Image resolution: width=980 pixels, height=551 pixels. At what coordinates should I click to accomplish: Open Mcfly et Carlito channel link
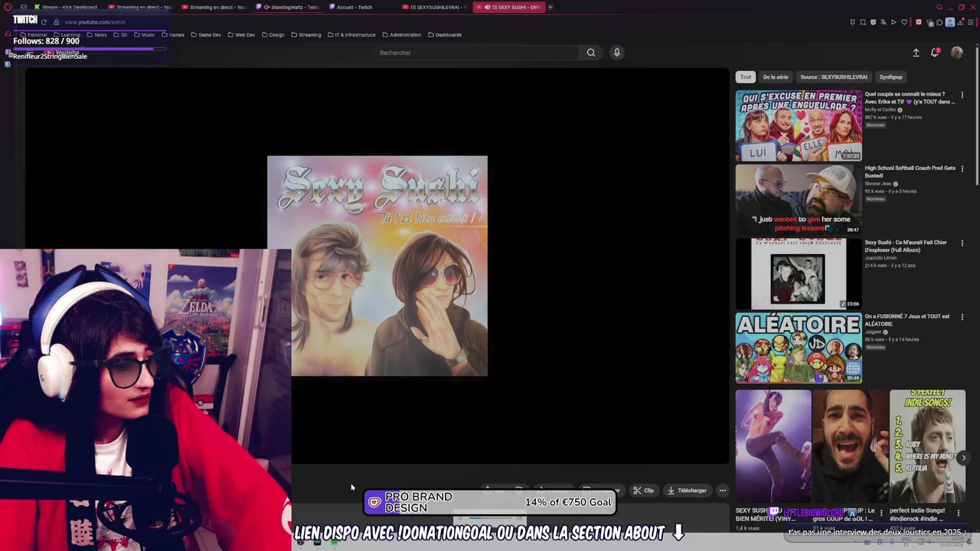[x=880, y=110]
